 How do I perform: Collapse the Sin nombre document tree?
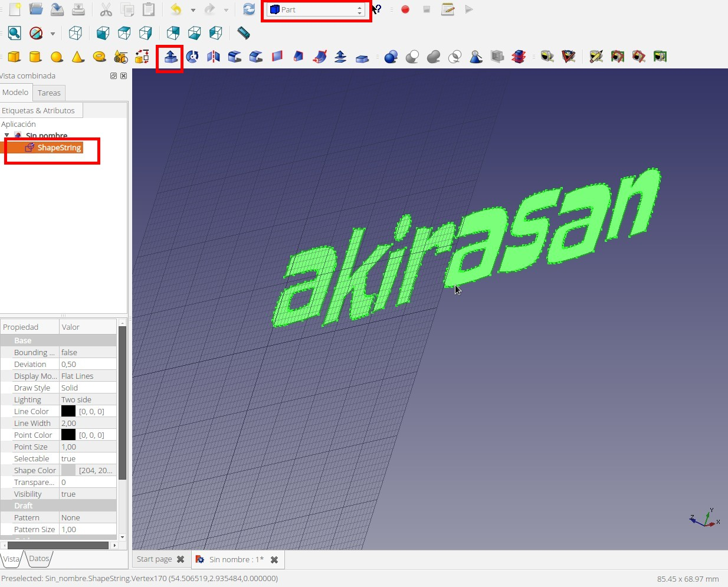[6, 135]
